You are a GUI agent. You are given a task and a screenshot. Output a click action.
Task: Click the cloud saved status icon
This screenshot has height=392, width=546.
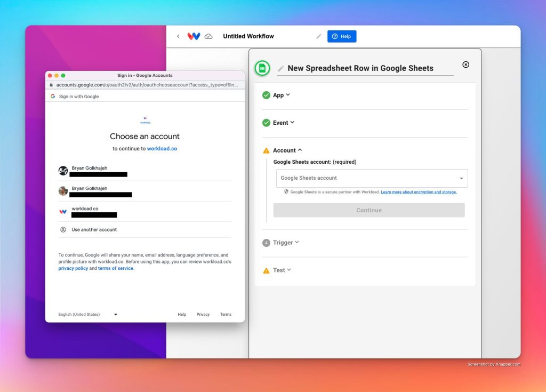(208, 36)
